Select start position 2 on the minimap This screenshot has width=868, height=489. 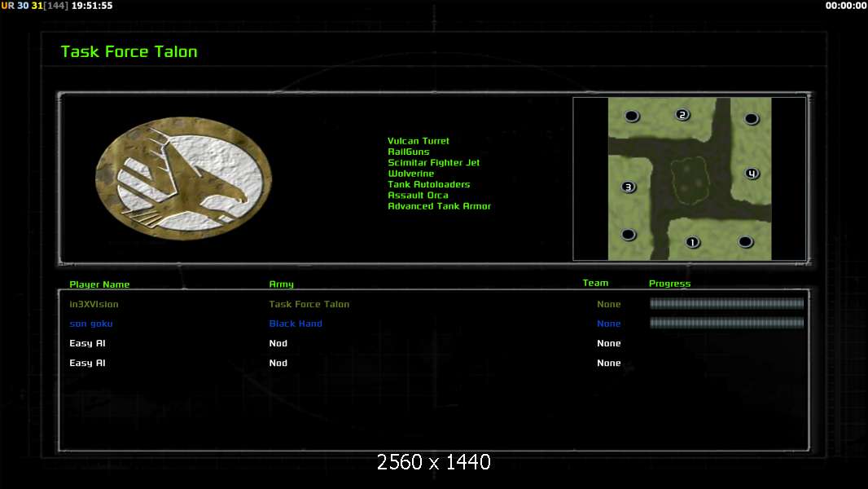(682, 115)
